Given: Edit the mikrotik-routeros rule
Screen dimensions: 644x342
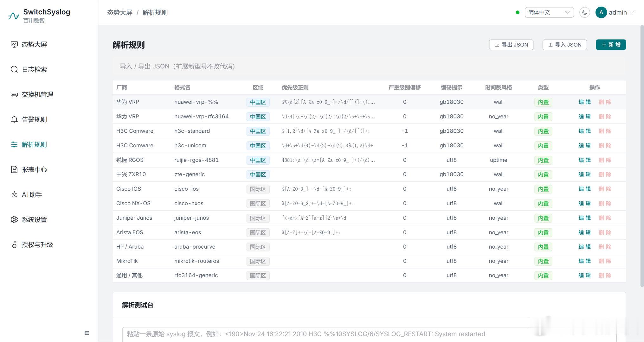Looking at the screenshot, I should (x=584, y=261).
